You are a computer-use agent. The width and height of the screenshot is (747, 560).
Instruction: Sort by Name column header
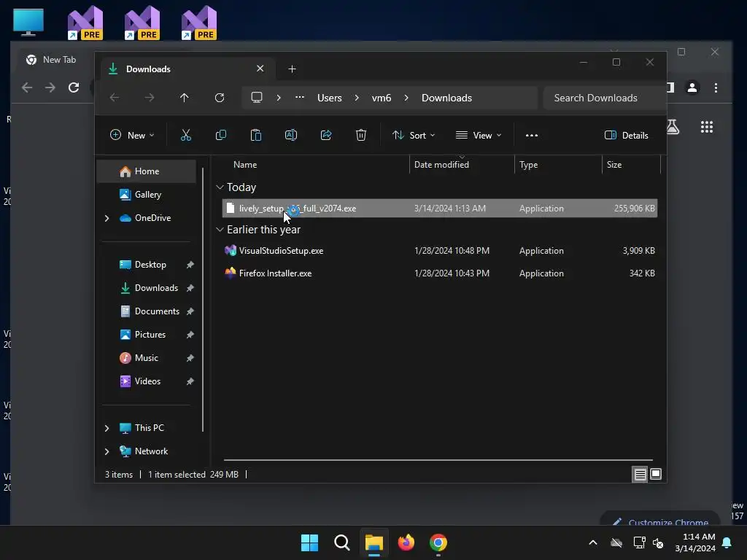point(314,165)
